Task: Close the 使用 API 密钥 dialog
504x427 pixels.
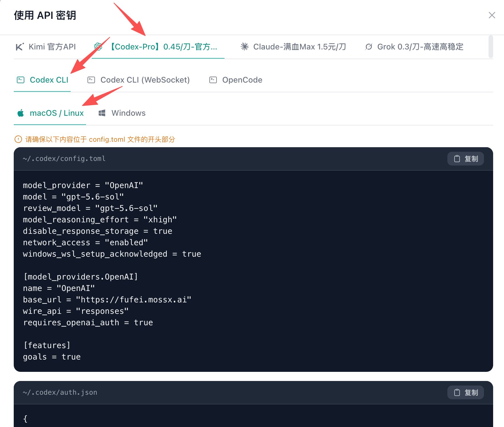Action: click(x=492, y=15)
